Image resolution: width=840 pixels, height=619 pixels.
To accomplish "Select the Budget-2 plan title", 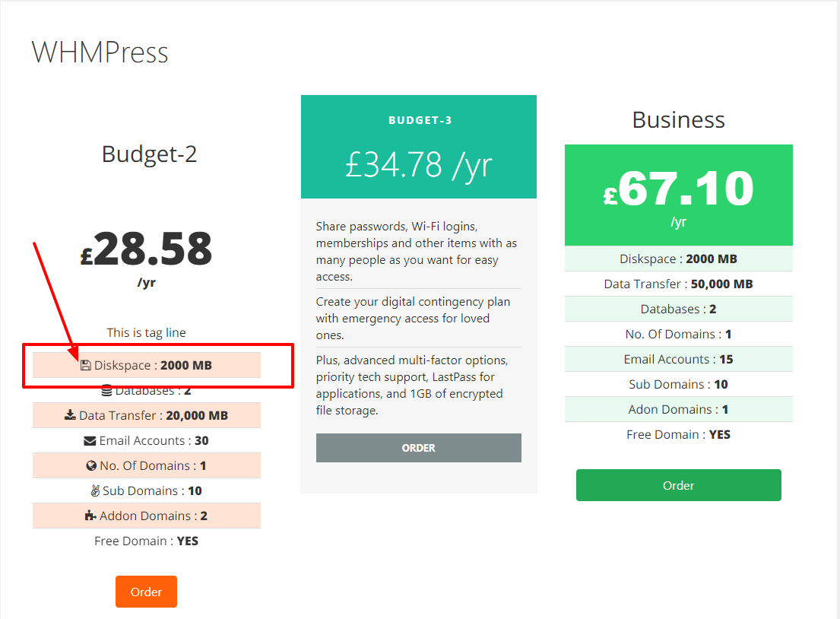I will tap(150, 154).
